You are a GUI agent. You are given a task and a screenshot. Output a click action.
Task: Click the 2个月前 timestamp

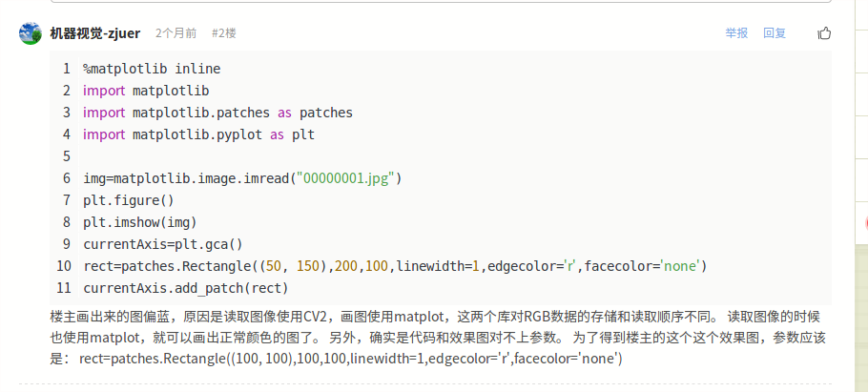[x=176, y=33]
